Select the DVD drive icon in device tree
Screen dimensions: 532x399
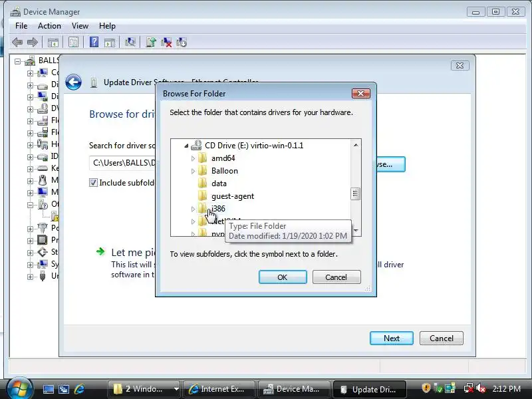point(43,108)
